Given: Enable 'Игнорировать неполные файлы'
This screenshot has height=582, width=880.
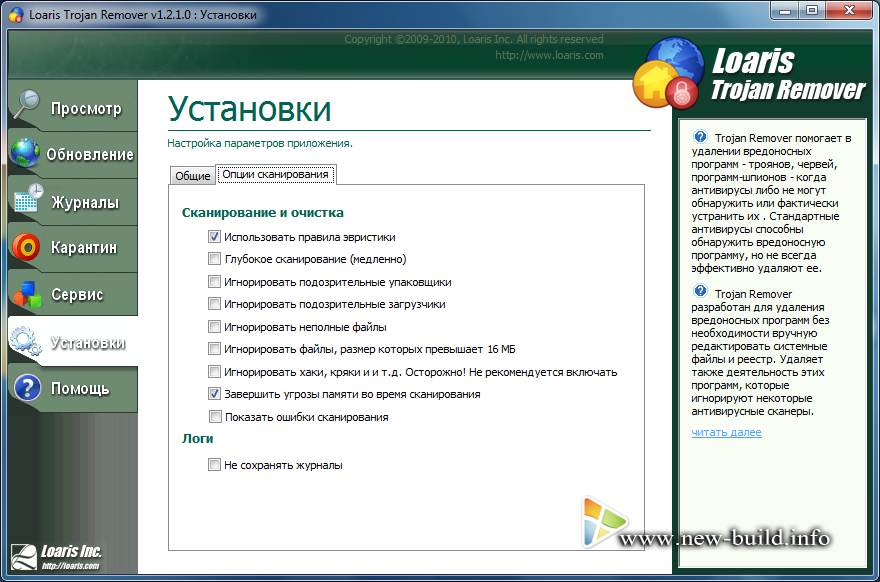Looking at the screenshot, I should click(214, 326).
